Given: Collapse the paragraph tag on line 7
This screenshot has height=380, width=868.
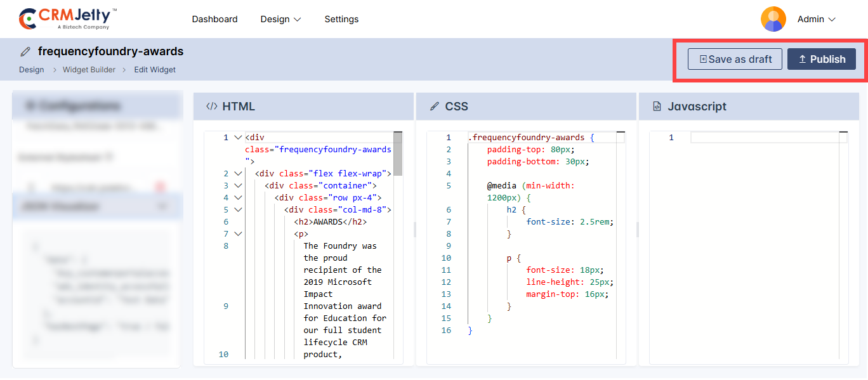Looking at the screenshot, I should tap(238, 234).
